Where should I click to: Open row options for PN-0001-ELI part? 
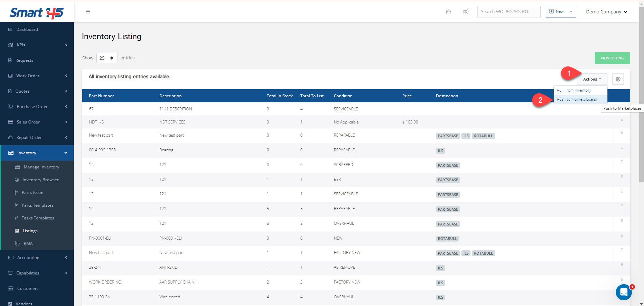[622, 236]
